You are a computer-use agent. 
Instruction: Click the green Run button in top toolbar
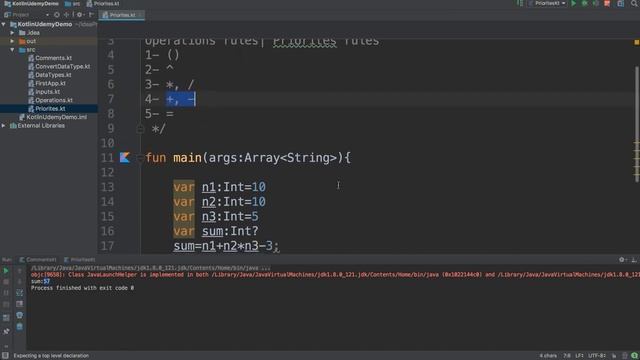pyautogui.click(x=573, y=4)
